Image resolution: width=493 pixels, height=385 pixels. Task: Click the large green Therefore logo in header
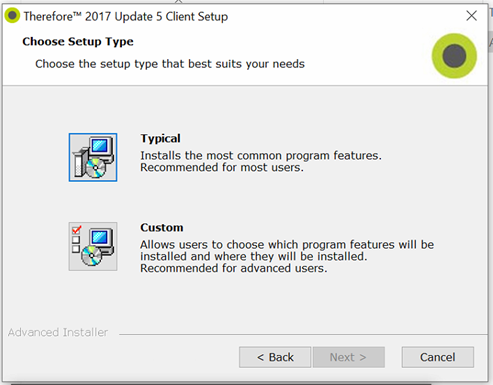454,56
